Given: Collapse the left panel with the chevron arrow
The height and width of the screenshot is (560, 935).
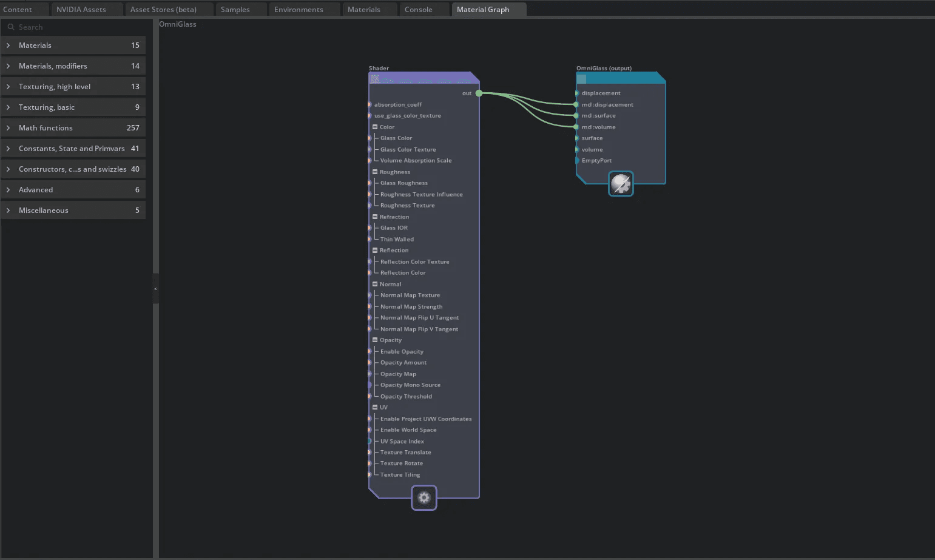Looking at the screenshot, I should click(x=156, y=288).
